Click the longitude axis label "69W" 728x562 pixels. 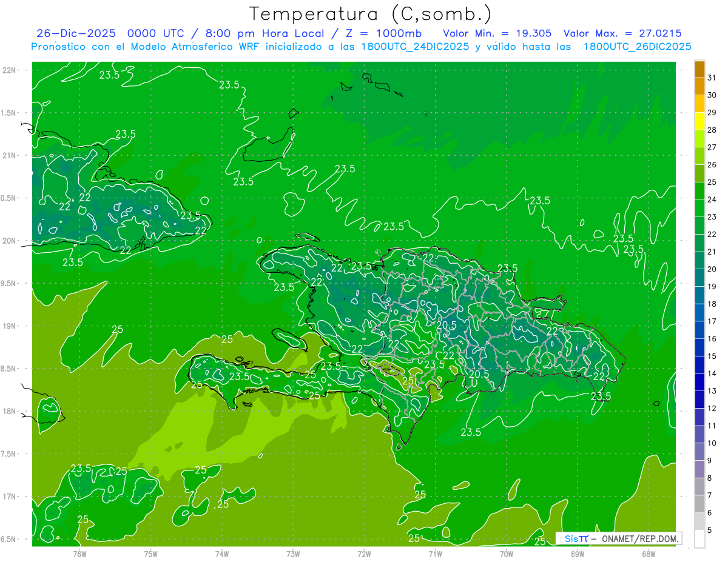coord(578,554)
